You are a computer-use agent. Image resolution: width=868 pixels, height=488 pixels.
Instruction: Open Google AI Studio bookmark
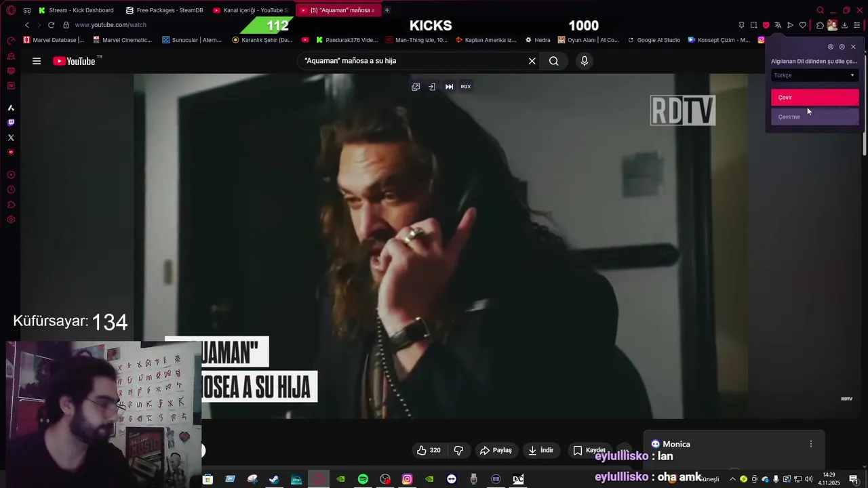(654, 40)
